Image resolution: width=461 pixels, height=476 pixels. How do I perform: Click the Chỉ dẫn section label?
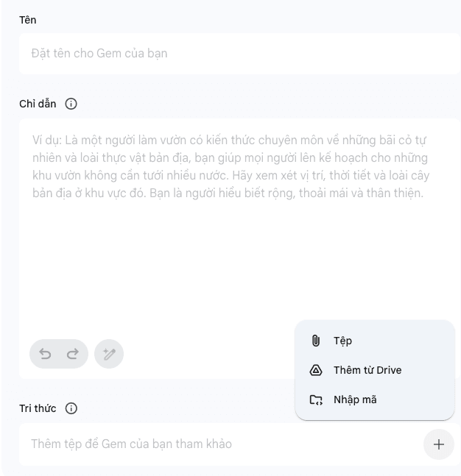click(38, 104)
